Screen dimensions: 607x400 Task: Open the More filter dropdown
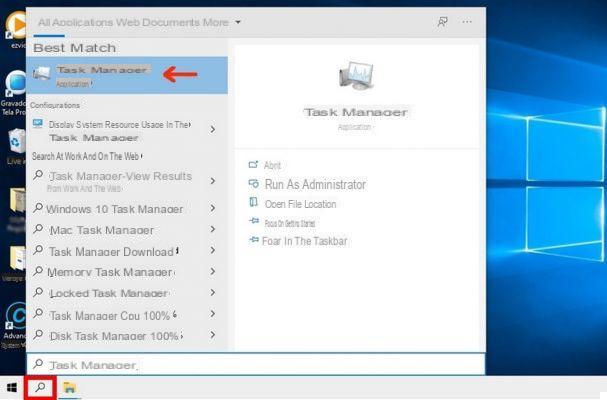[221, 22]
